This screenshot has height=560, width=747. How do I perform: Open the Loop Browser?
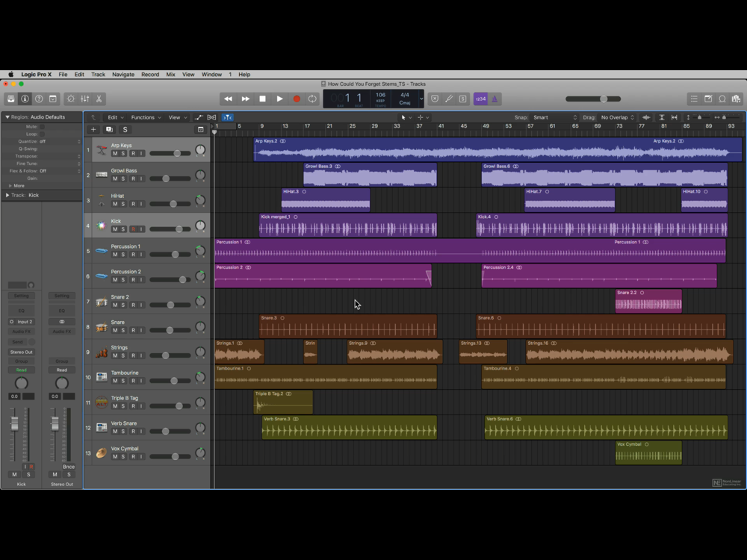pos(722,99)
